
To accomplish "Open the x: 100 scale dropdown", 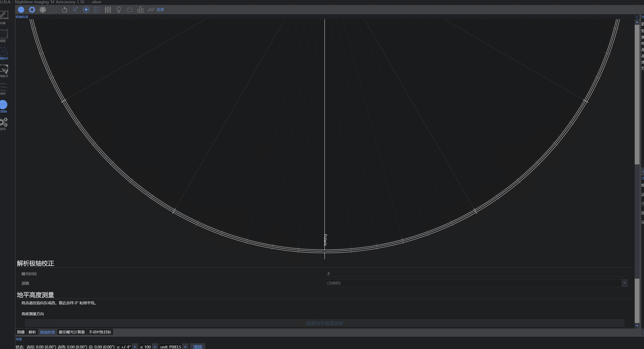I will pos(149,347).
